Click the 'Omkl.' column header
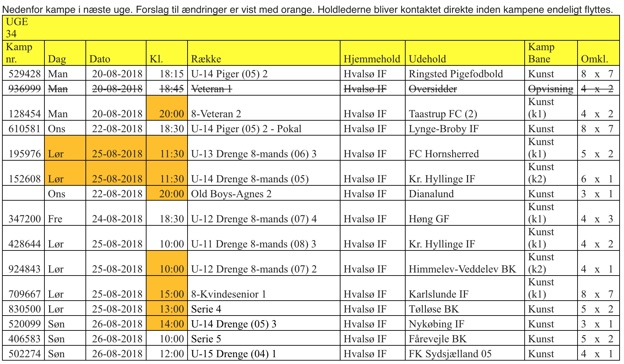 pyautogui.click(x=599, y=53)
